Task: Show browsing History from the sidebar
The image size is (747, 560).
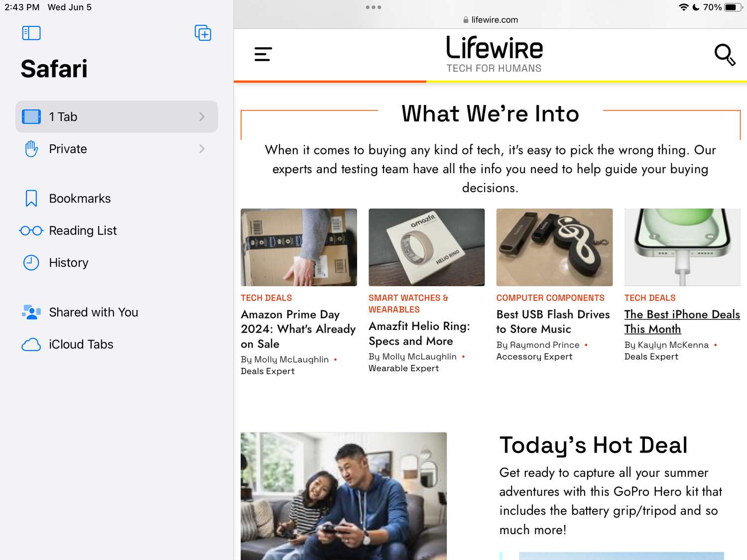Action: point(68,263)
